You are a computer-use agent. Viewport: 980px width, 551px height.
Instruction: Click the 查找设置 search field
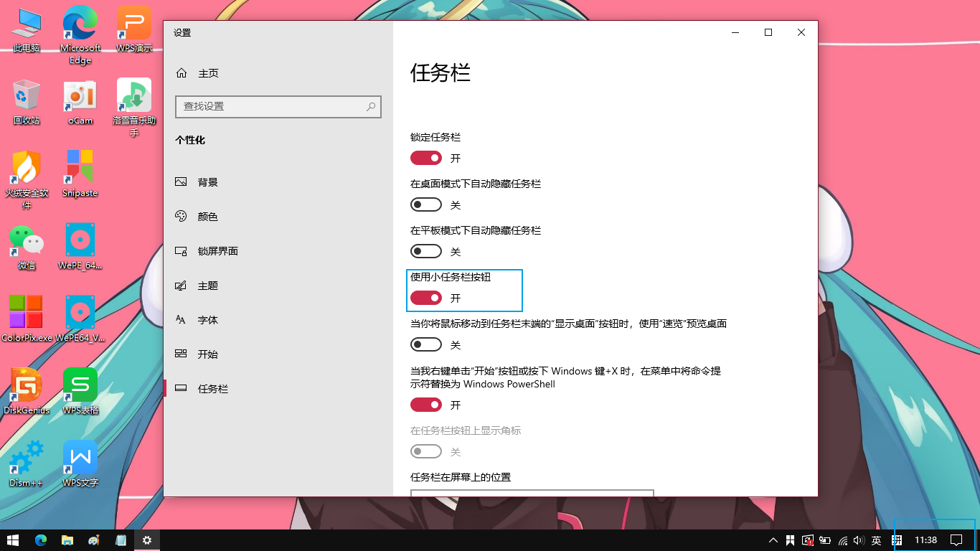pos(278,106)
